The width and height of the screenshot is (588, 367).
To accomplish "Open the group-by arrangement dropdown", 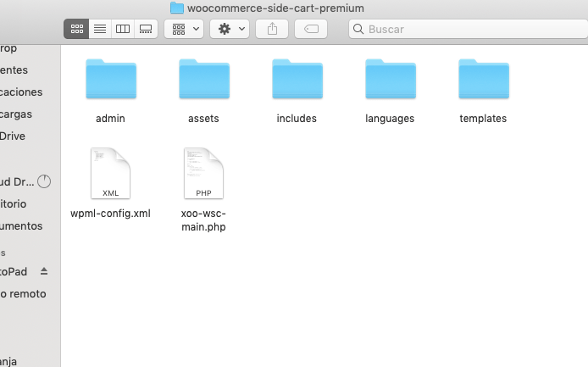I will pyautogui.click(x=184, y=29).
